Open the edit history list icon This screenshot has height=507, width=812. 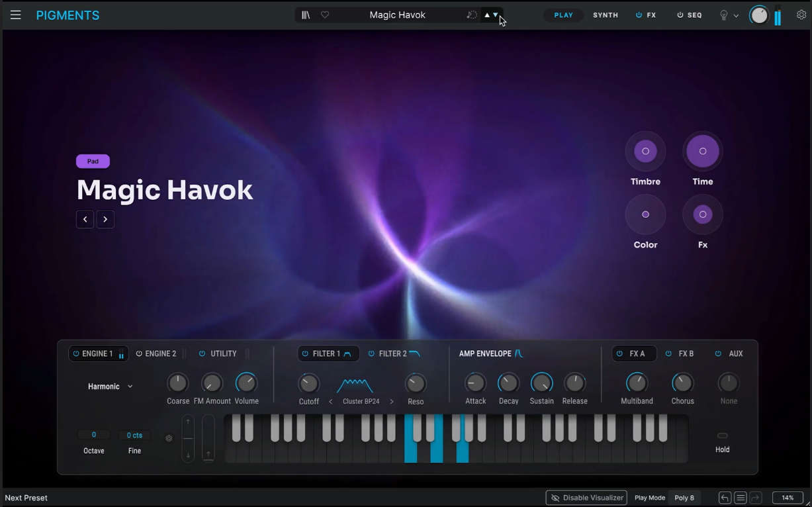click(741, 498)
